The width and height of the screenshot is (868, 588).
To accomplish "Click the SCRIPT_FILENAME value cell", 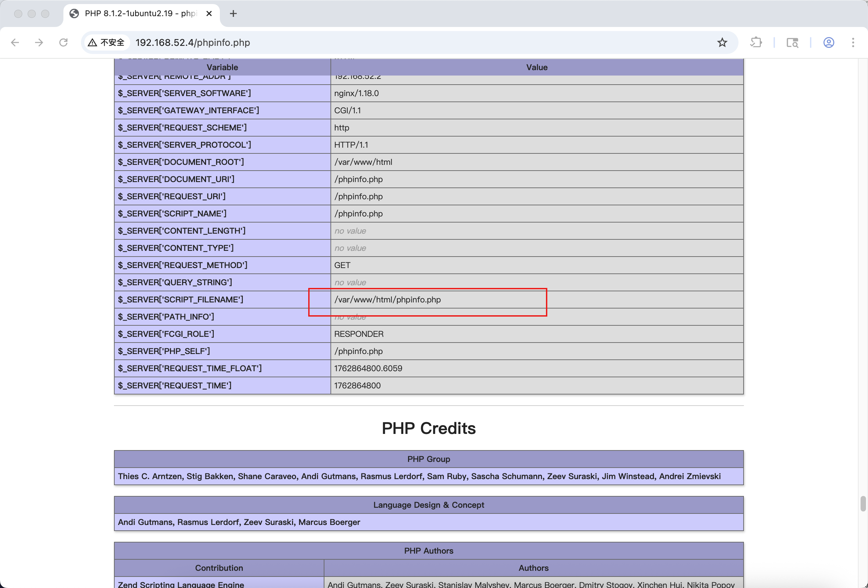I will tap(387, 299).
